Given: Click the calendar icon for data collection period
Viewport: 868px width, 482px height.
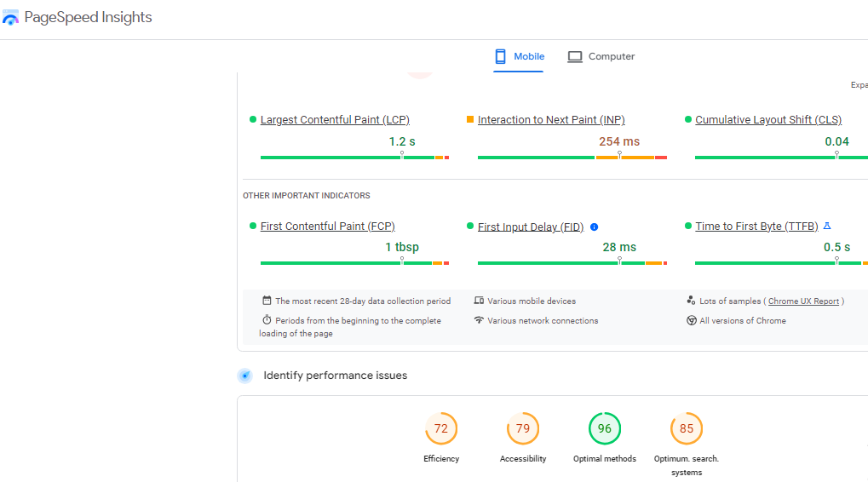Looking at the screenshot, I should (x=267, y=301).
